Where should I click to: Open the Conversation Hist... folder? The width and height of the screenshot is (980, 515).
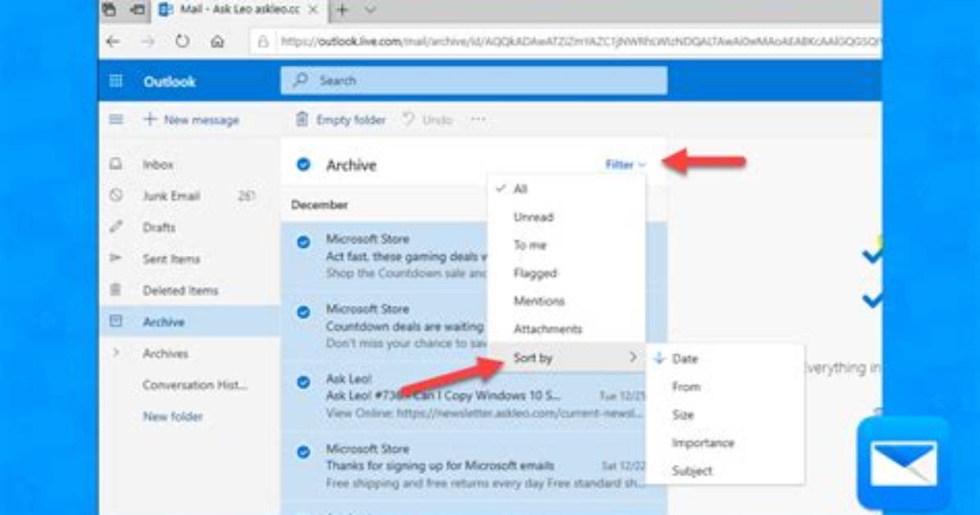[193, 385]
